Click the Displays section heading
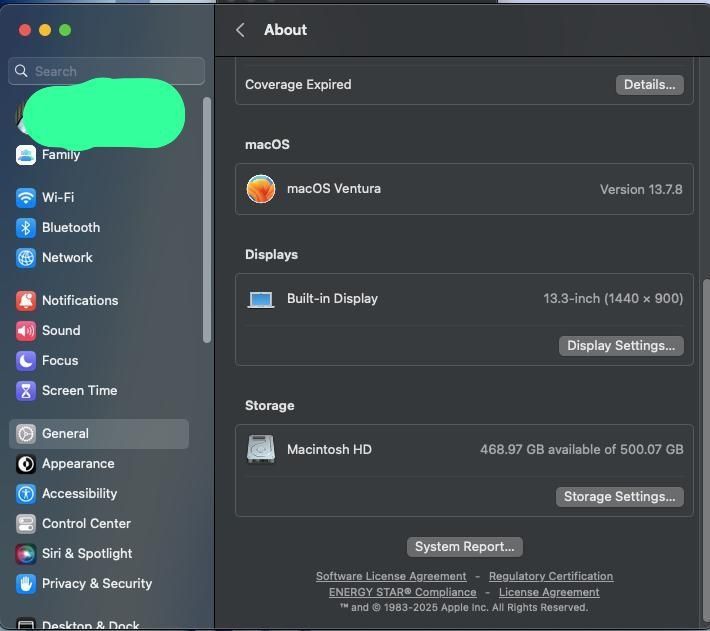This screenshot has height=631, width=710. point(271,254)
